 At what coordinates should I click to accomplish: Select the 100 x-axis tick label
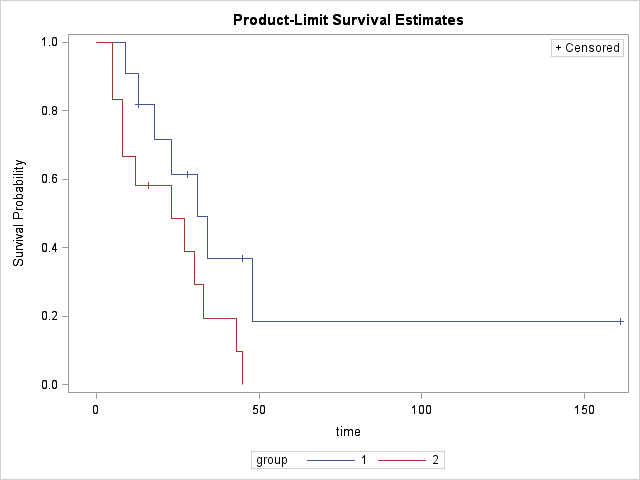(421, 409)
